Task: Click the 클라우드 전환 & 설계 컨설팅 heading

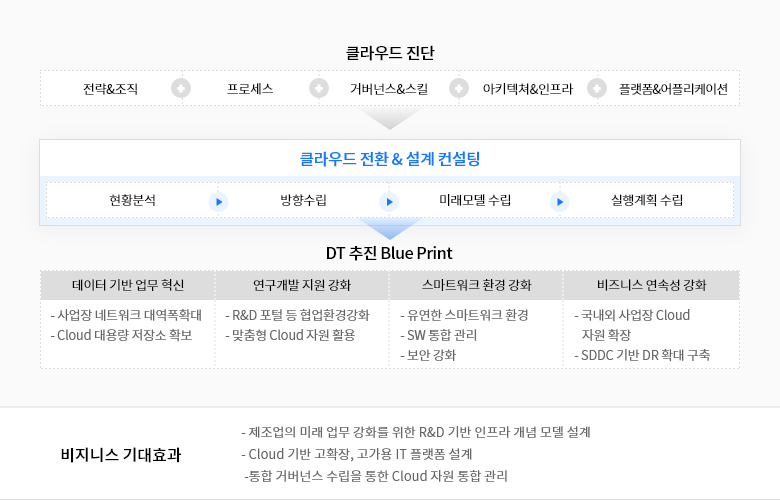Action: tap(390, 159)
